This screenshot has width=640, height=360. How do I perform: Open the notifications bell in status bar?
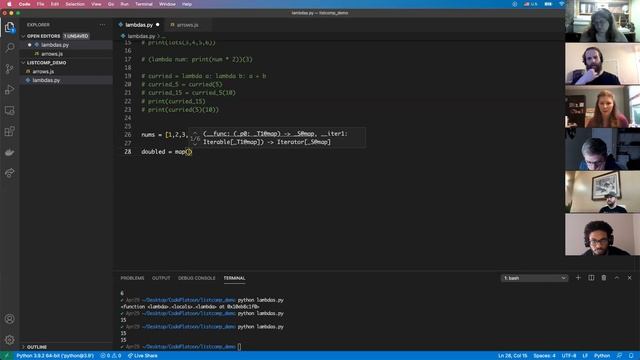pyautogui.click(x=631, y=356)
